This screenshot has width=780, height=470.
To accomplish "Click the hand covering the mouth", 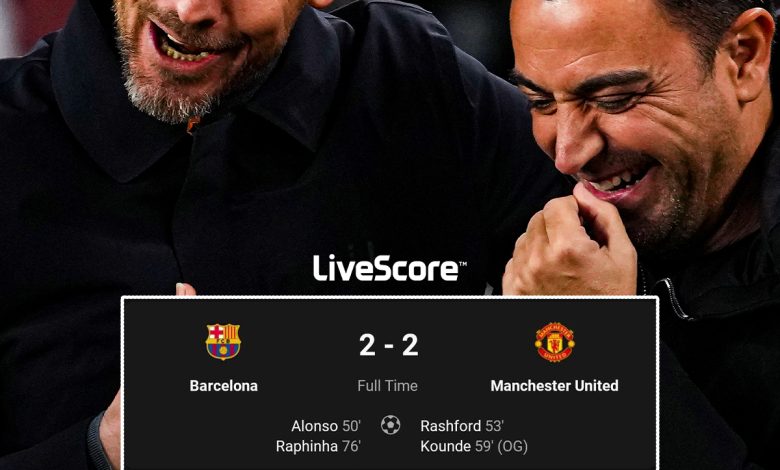I will 570,246.
